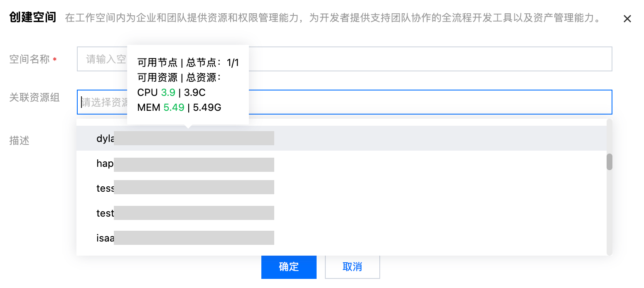Close the 创建空间 dialog with X

627,19
